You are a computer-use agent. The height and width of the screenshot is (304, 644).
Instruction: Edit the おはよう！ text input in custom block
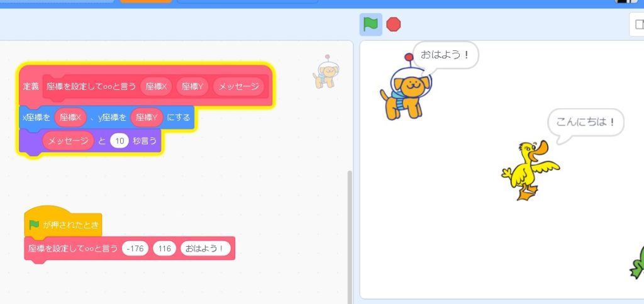click(206, 249)
